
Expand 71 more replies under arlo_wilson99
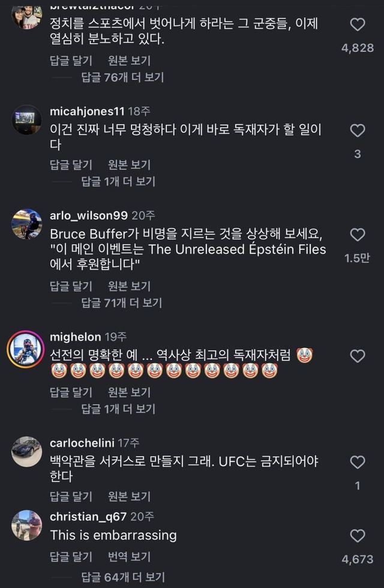(121, 303)
